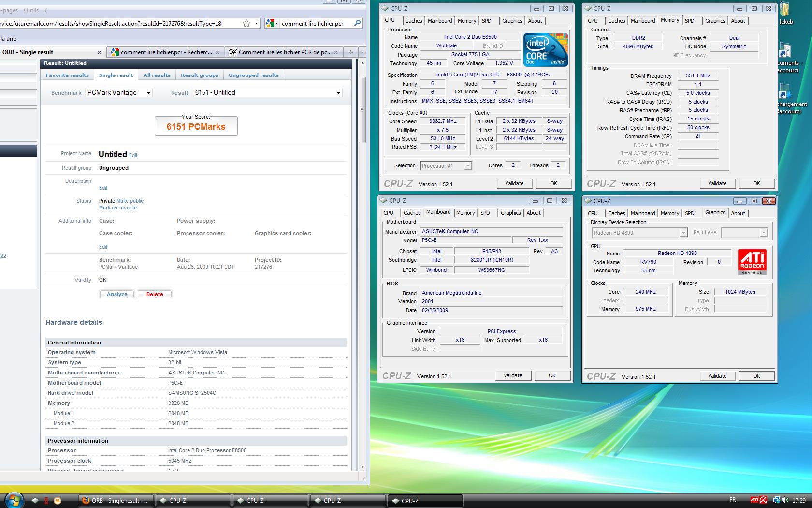Click network connection tray icon
Viewport: 812px width, 508px height.
coord(776,500)
